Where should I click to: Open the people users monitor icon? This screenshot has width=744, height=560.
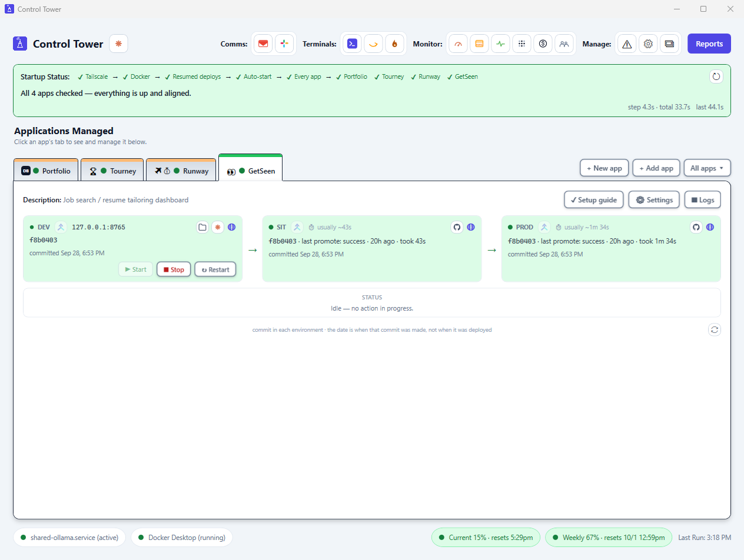[564, 44]
